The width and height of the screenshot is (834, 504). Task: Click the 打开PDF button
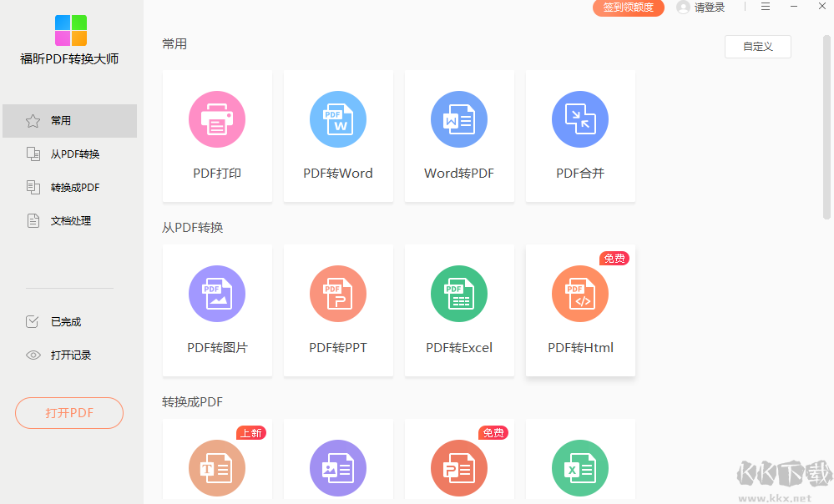(69, 412)
